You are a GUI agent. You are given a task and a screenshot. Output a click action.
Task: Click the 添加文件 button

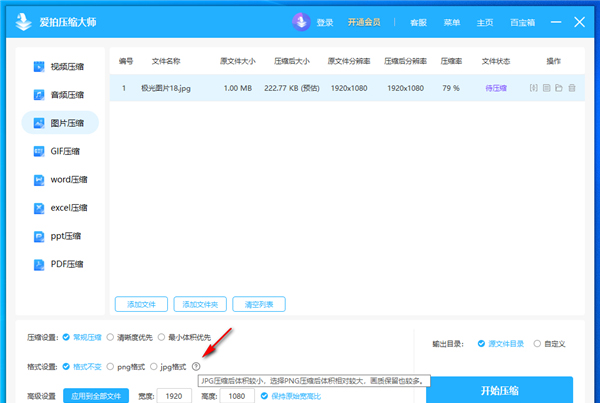tap(140, 304)
